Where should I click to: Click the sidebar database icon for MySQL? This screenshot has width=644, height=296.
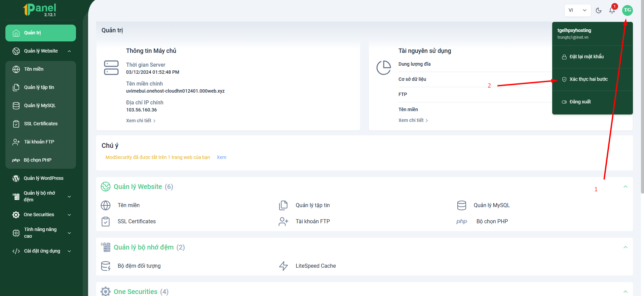tap(16, 106)
